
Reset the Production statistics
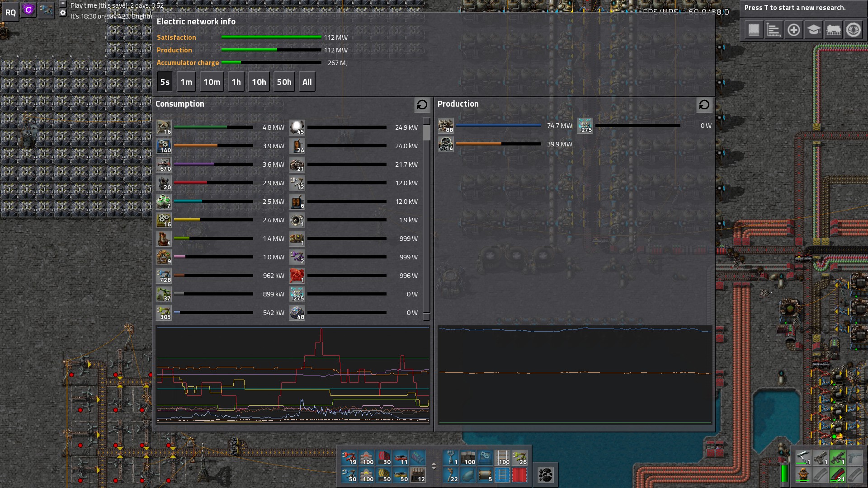704,105
